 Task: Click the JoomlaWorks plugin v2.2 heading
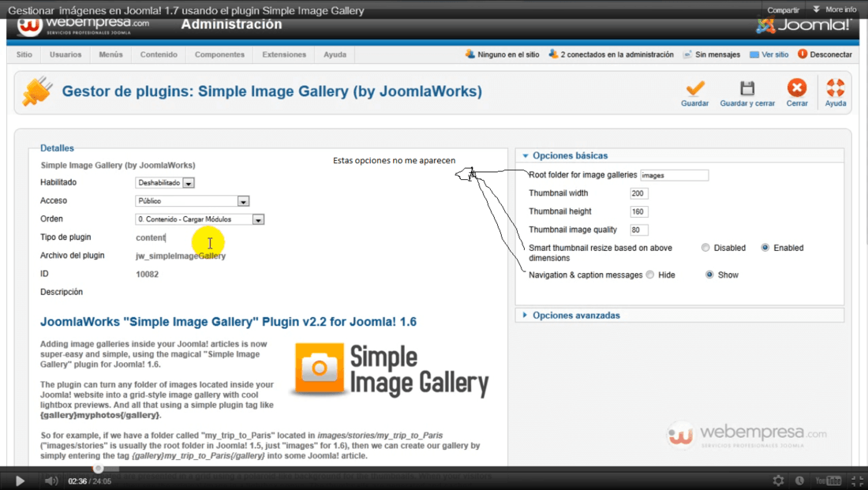coord(228,322)
